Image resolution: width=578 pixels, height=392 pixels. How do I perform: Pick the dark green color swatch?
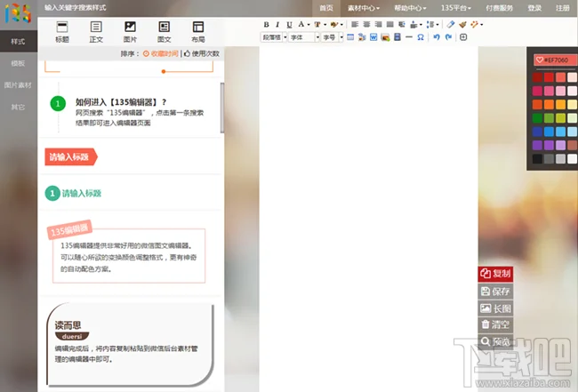click(x=537, y=118)
